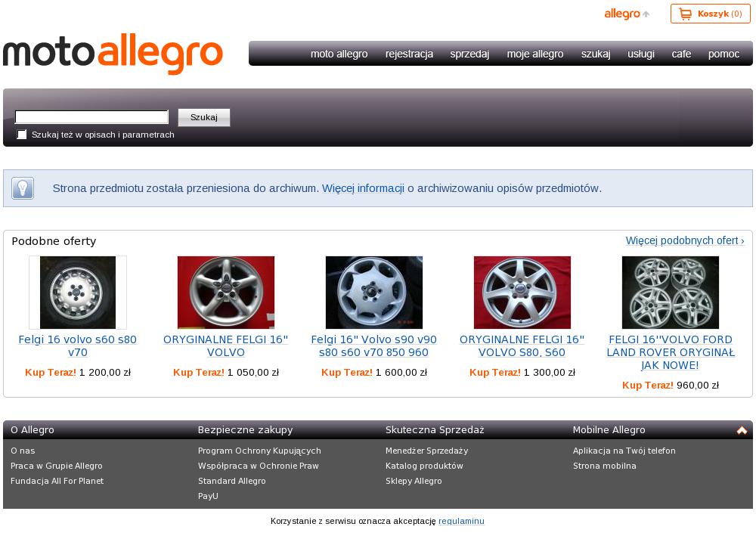Click the Podobne oferty heading
Image resolution: width=756 pixels, height=536 pixels.
[54, 241]
